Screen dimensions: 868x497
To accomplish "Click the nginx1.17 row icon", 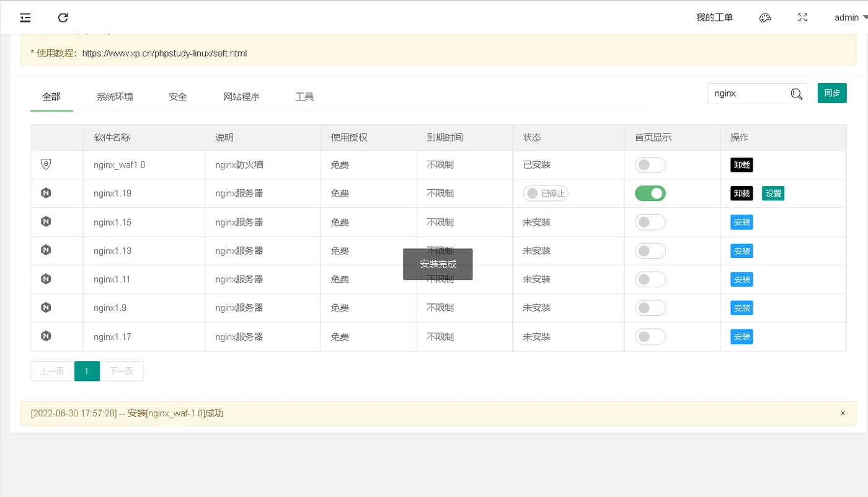I will point(46,336).
